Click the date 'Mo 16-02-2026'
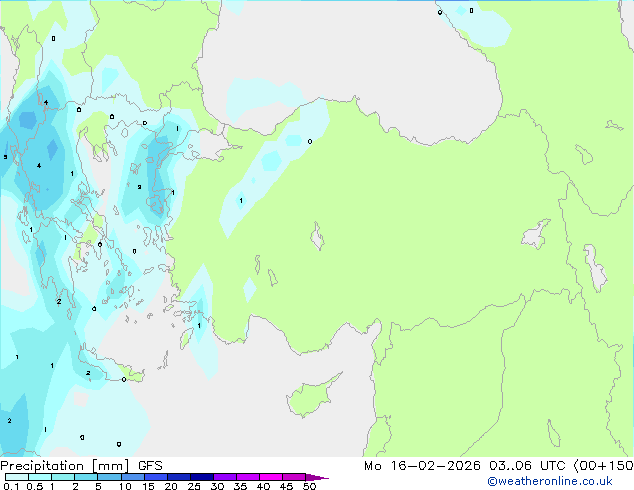Image resolution: width=634 pixels, height=490 pixels. coord(422,466)
